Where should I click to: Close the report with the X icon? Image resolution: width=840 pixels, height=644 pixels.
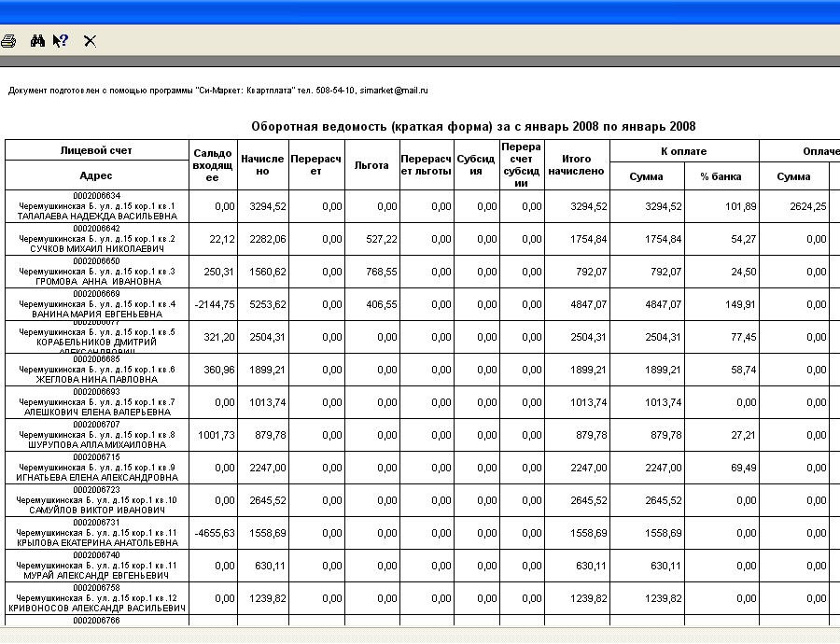(x=90, y=41)
